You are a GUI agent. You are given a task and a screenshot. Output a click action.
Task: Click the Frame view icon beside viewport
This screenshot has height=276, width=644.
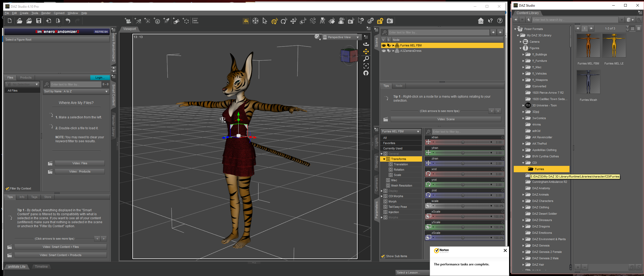(x=366, y=66)
